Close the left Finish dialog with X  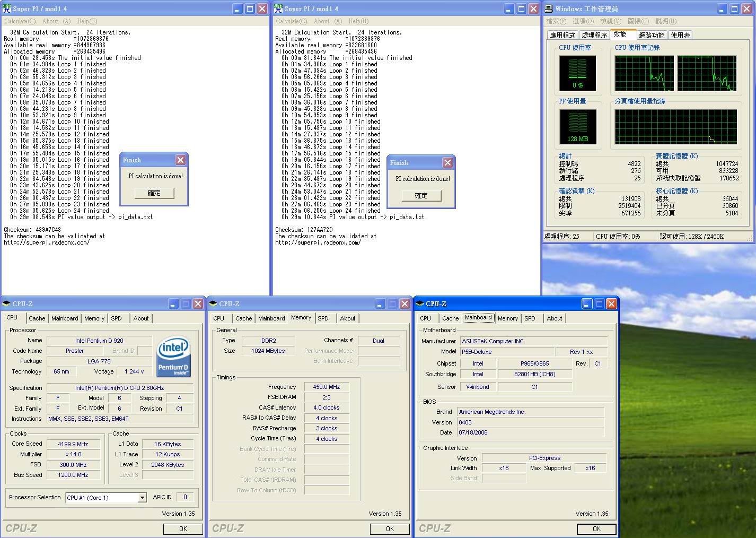pos(180,160)
